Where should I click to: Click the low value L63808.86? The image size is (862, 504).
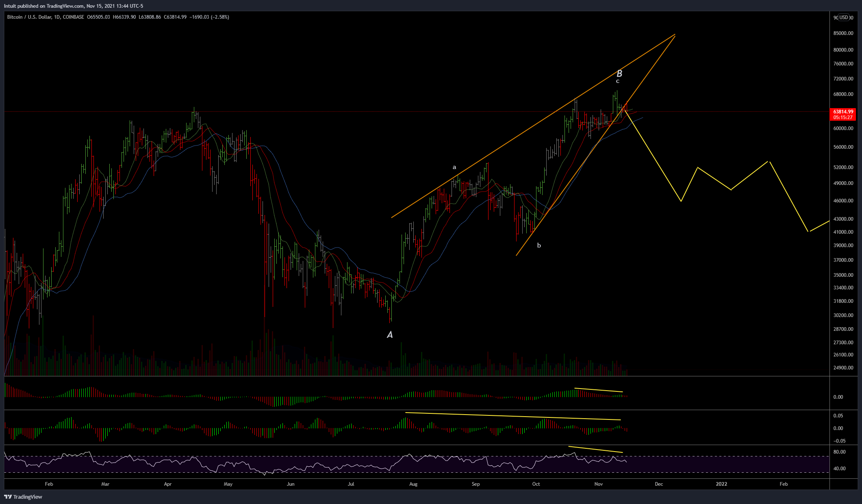coord(150,17)
